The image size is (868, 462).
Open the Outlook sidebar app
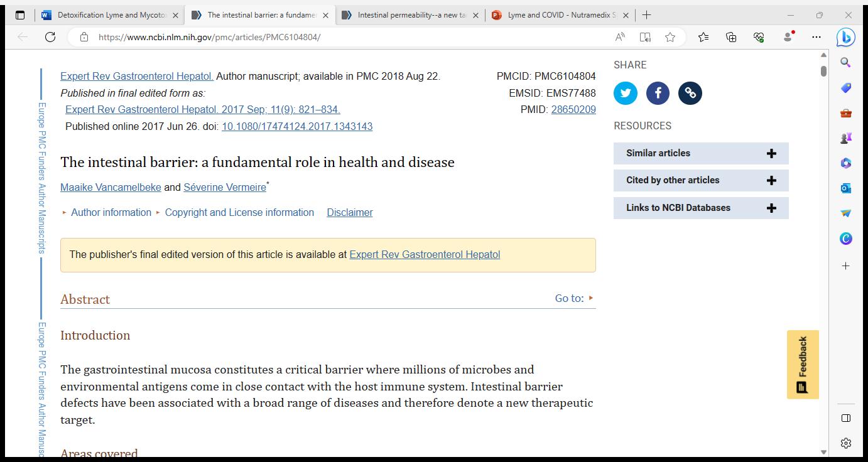coord(845,188)
